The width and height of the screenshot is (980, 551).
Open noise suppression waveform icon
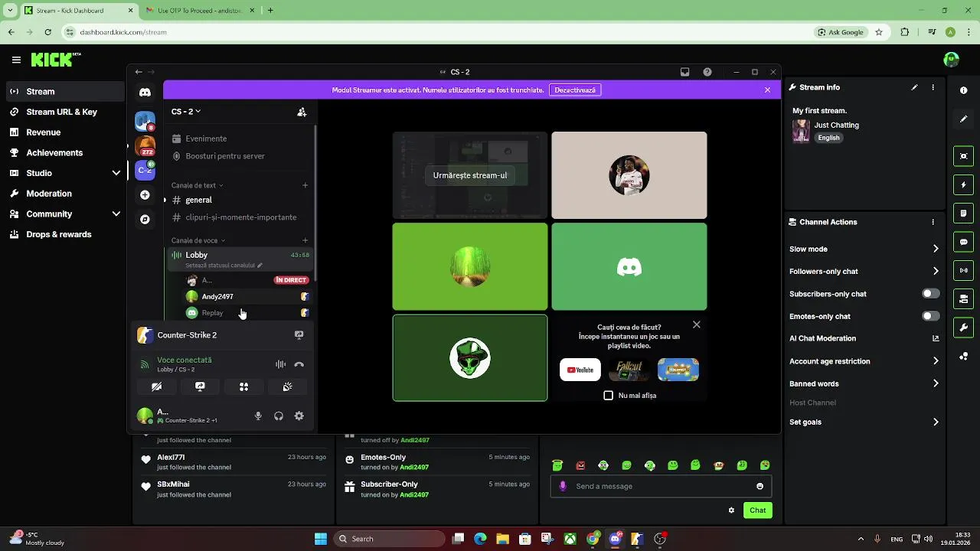tap(280, 364)
